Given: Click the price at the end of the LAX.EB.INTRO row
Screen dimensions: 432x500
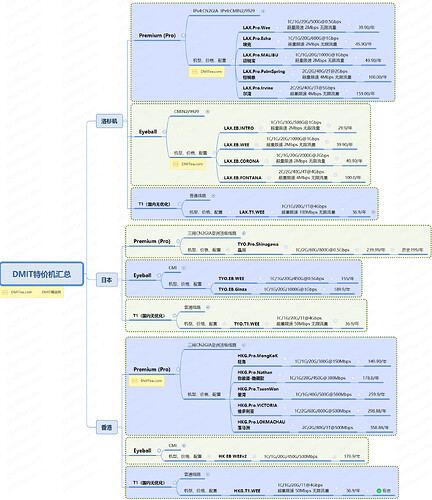Looking at the screenshot, I should click(x=345, y=128).
